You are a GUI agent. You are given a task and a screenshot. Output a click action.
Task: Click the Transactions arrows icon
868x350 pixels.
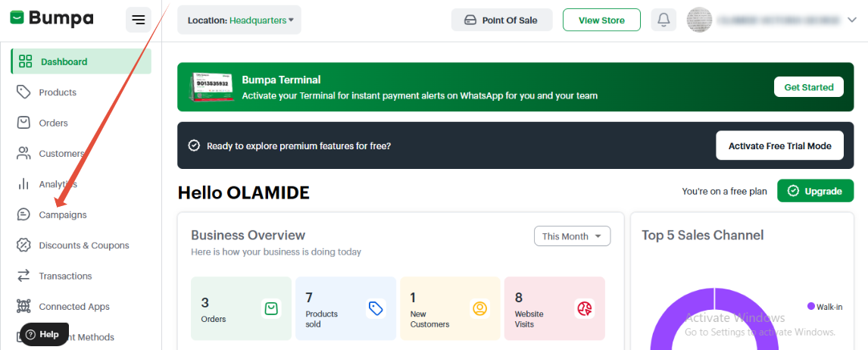(23, 276)
